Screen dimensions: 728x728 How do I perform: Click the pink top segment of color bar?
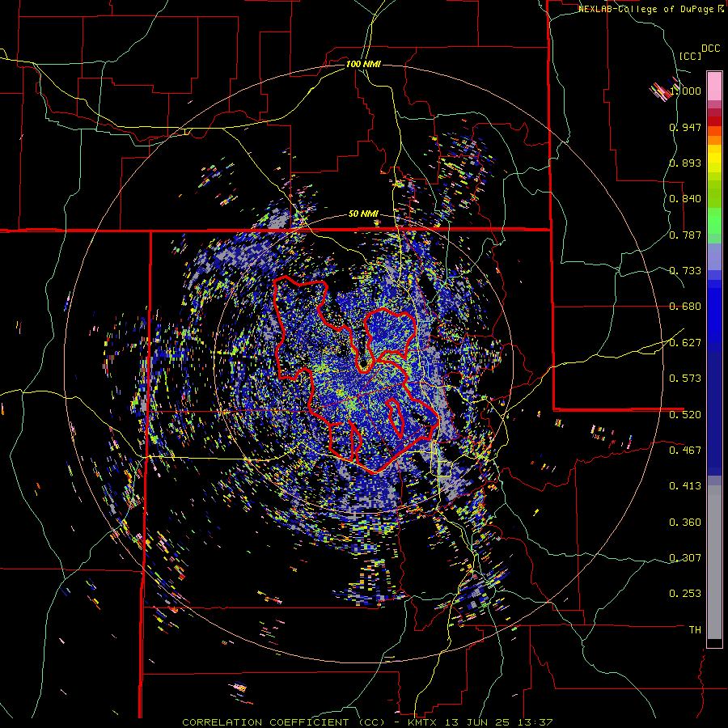point(714,86)
